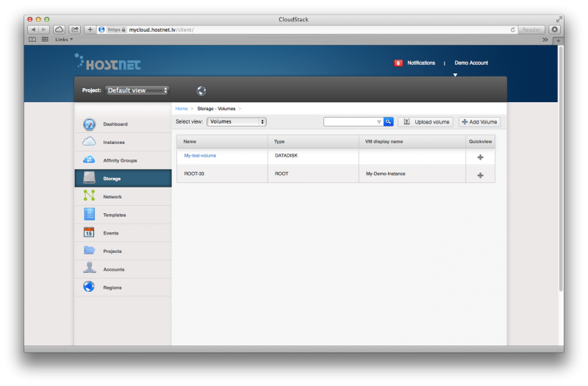Open the reading list book icon

(x=32, y=40)
